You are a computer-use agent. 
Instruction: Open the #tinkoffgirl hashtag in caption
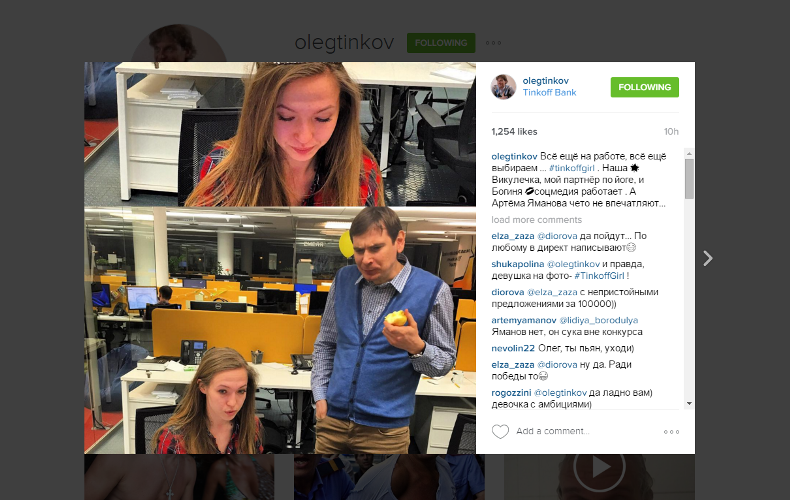[x=572, y=168]
